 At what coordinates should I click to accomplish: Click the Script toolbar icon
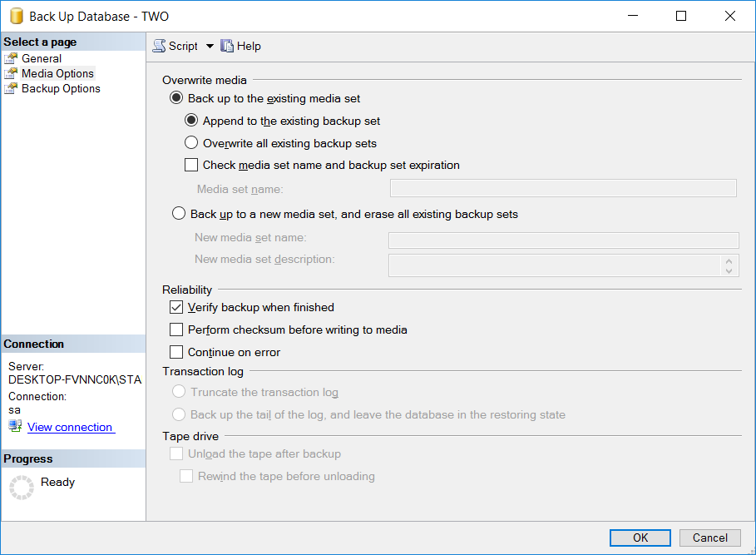coord(158,46)
